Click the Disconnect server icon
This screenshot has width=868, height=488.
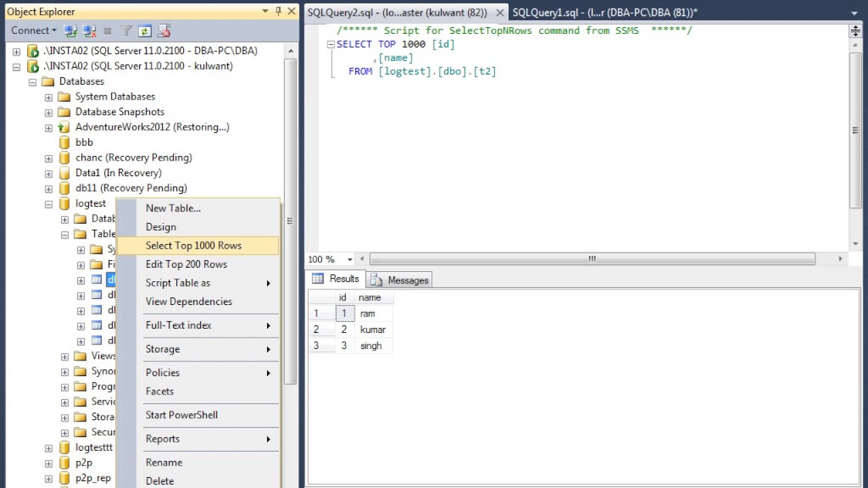click(89, 30)
